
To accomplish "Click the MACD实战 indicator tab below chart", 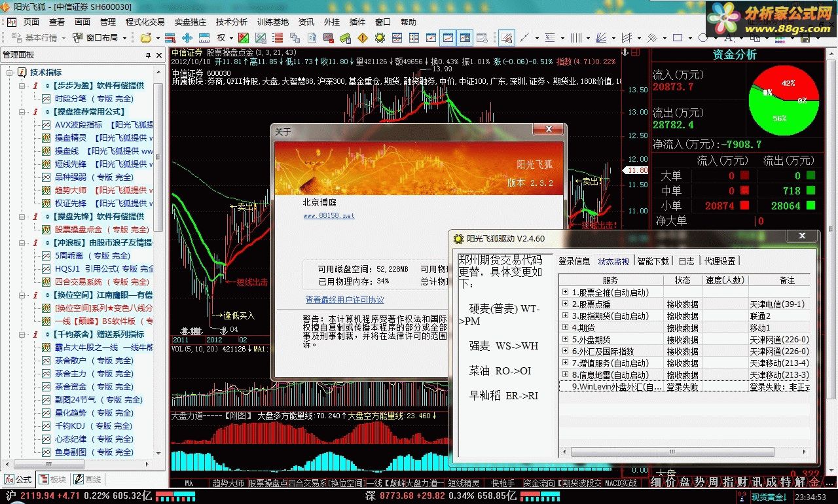I will pyautogui.click(x=621, y=483).
